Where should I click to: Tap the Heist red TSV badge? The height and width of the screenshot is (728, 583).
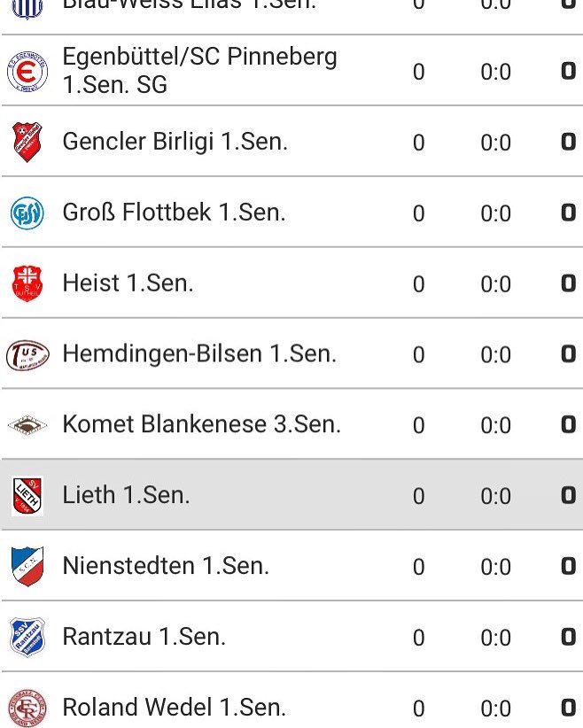pyautogui.click(x=27, y=283)
